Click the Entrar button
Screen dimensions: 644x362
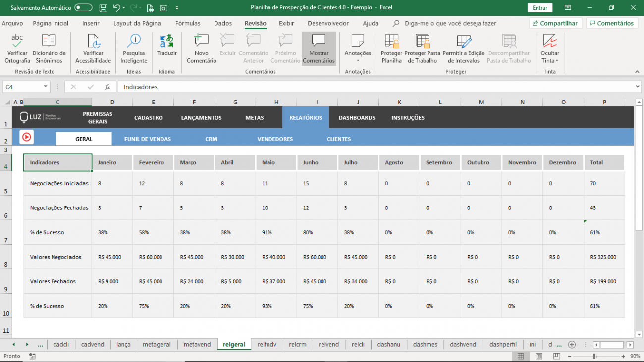pos(539,7)
